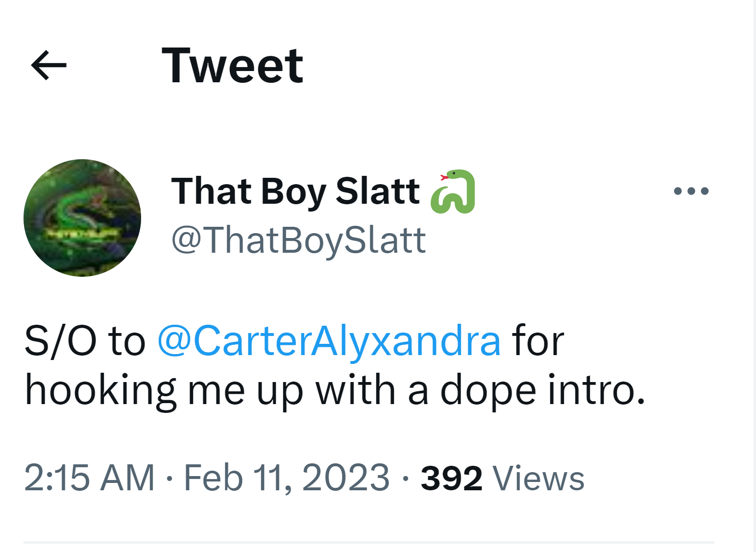Viewport: 756px width, 552px height.
Task: Click the word 'for' after the mention
Action: [537, 341]
